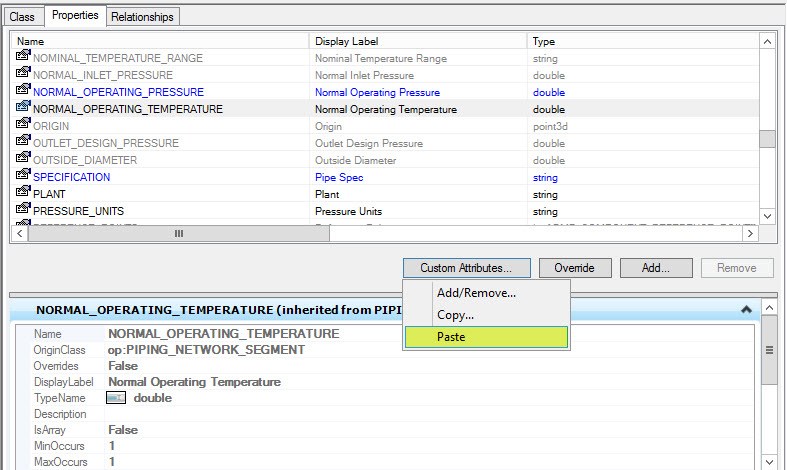The image size is (787, 470).
Task: Click the details panel scroll down arrow
Action: [x=769, y=462]
